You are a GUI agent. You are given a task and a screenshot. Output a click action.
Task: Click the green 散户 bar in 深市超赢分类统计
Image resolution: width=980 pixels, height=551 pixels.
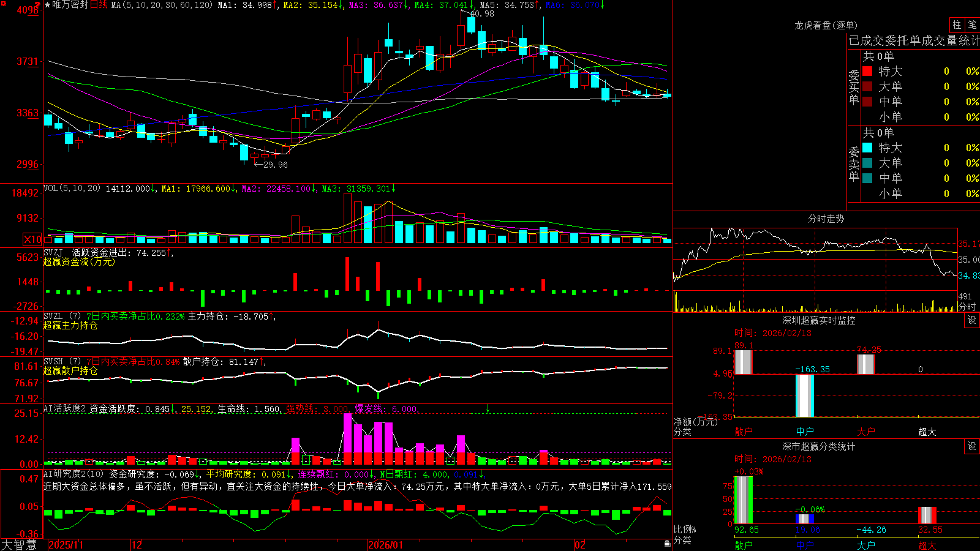pyautogui.click(x=743, y=500)
